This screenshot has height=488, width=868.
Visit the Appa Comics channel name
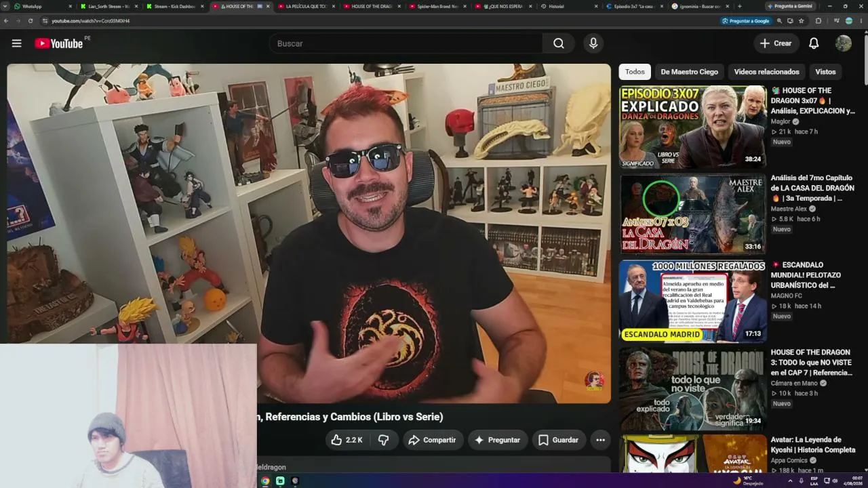click(x=789, y=461)
